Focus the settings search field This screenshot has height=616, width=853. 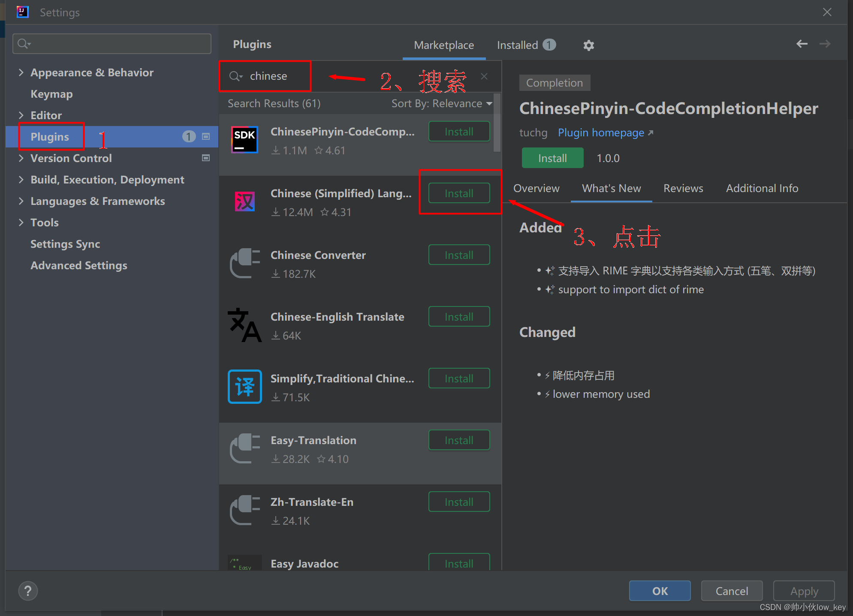point(112,44)
